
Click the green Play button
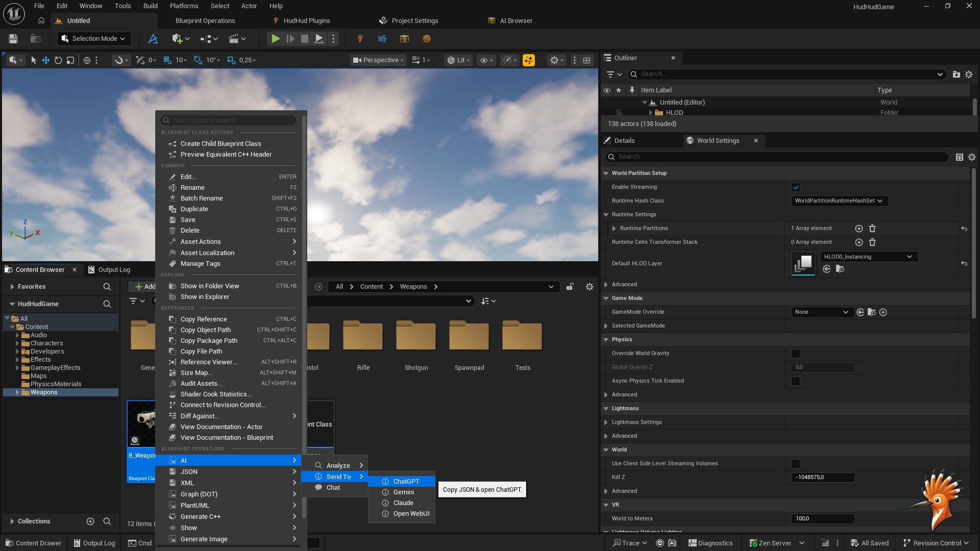point(275,39)
